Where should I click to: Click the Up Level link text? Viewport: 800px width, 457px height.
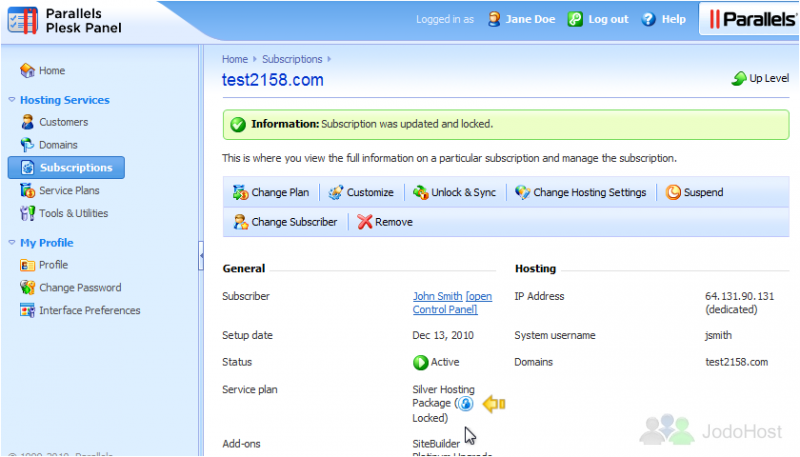coord(769,78)
